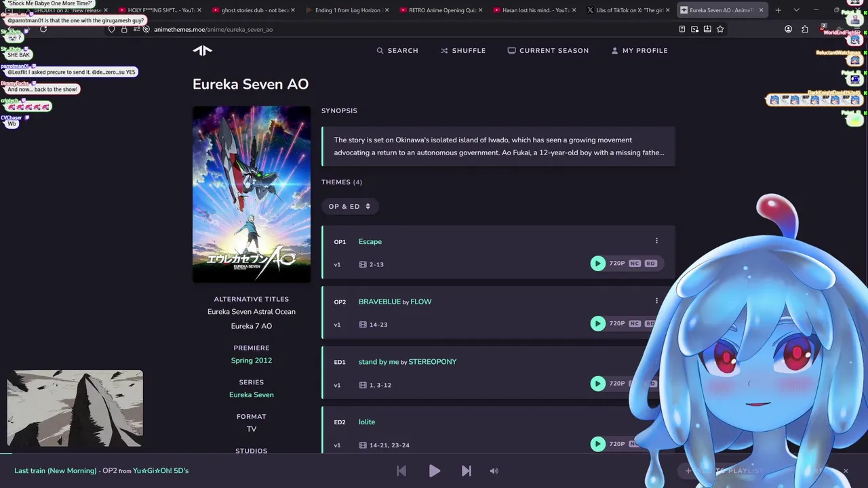This screenshot has height=488, width=868.
Task: Open the stand by me theme link
Action: pyautogui.click(x=378, y=362)
